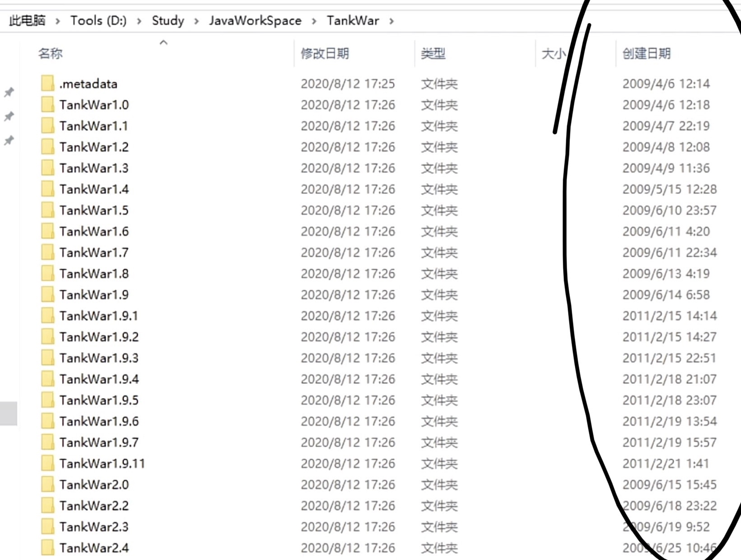Select the TankWar2.0 folder icon

click(x=47, y=484)
